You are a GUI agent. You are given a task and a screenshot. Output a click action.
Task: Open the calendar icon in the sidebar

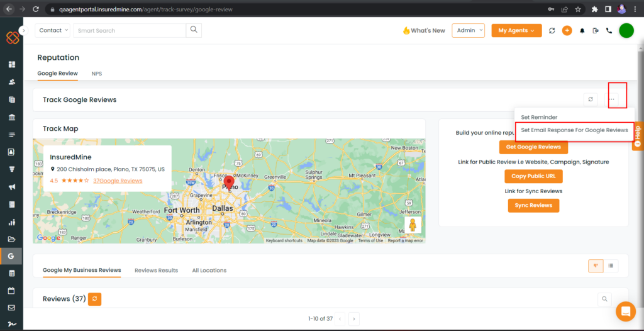11,290
